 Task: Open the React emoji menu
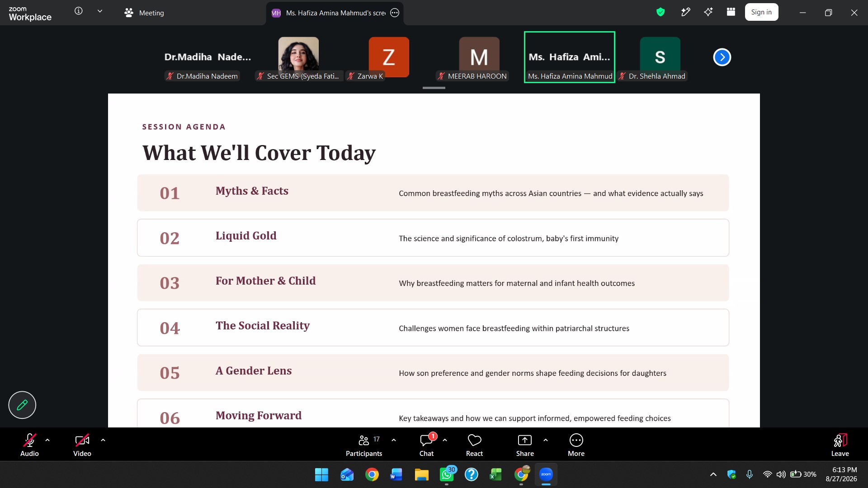coord(474,445)
